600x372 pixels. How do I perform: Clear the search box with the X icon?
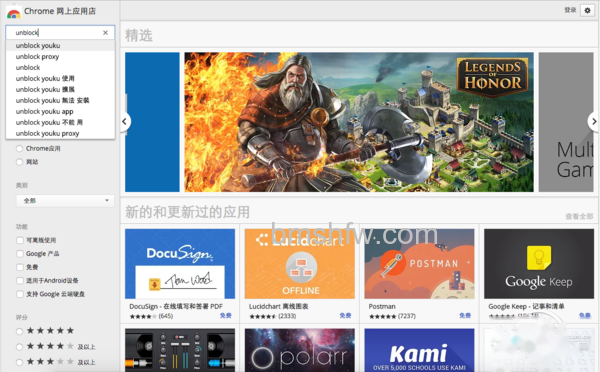click(x=105, y=33)
